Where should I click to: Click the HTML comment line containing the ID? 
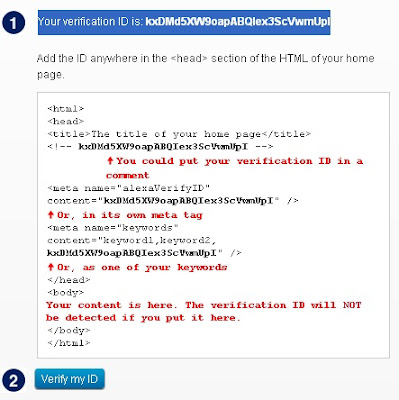pyautogui.click(x=160, y=147)
